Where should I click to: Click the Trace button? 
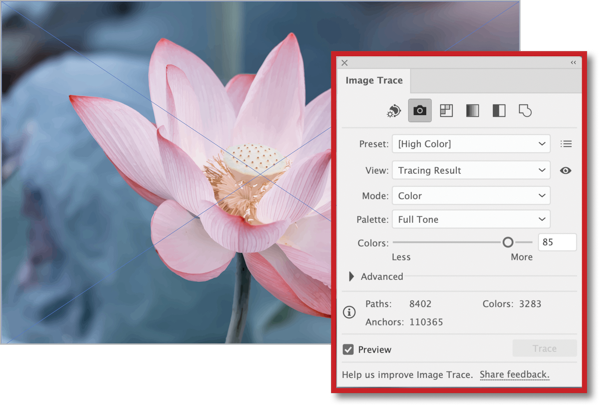[x=545, y=349]
